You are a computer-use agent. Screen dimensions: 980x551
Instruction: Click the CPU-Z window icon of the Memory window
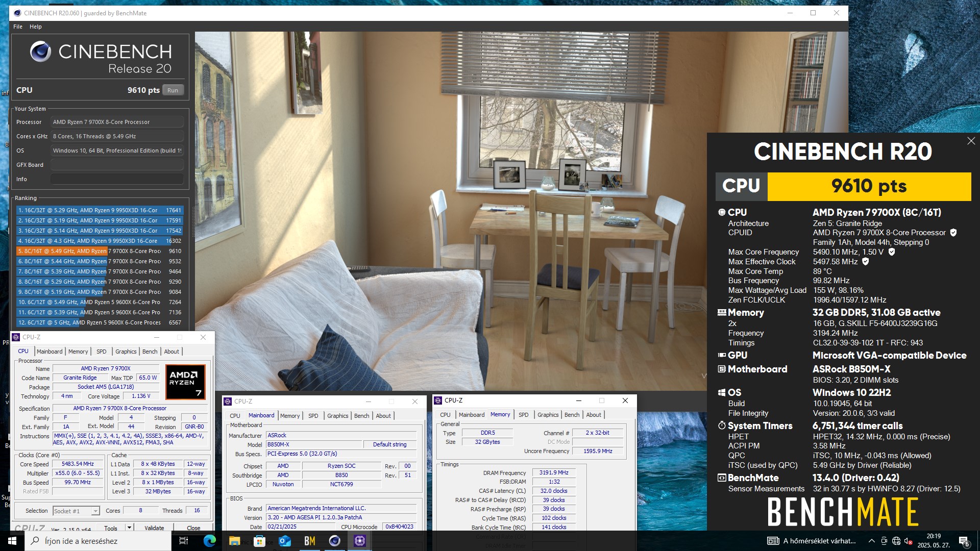pos(438,400)
